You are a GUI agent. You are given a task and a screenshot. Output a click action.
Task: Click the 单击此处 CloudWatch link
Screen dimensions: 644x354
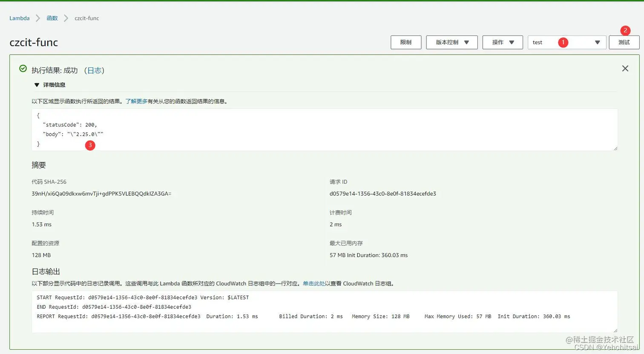[x=314, y=283]
